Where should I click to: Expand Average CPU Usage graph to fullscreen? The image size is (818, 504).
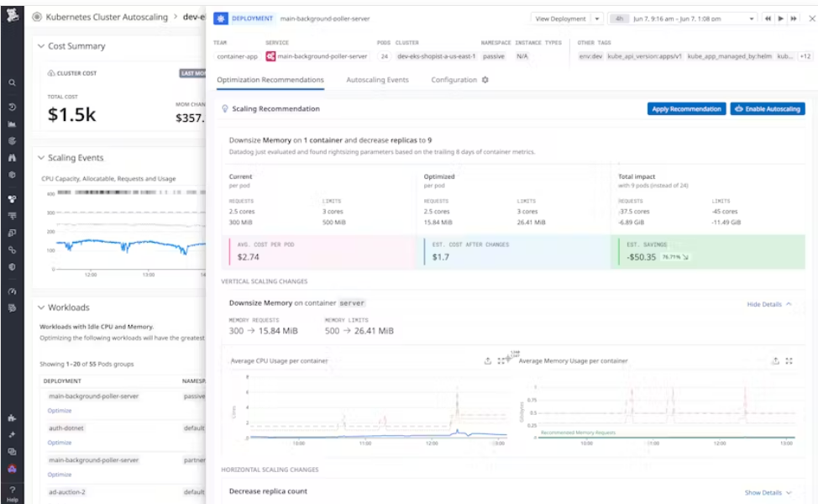coord(501,360)
